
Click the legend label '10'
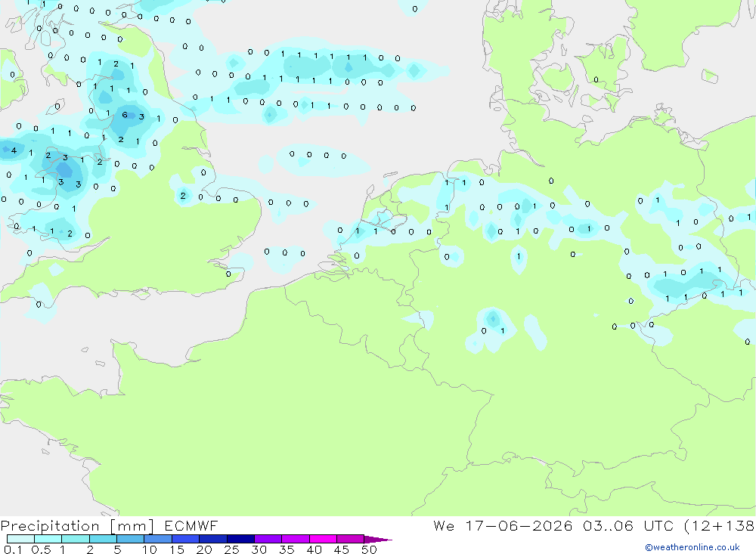[x=150, y=549]
